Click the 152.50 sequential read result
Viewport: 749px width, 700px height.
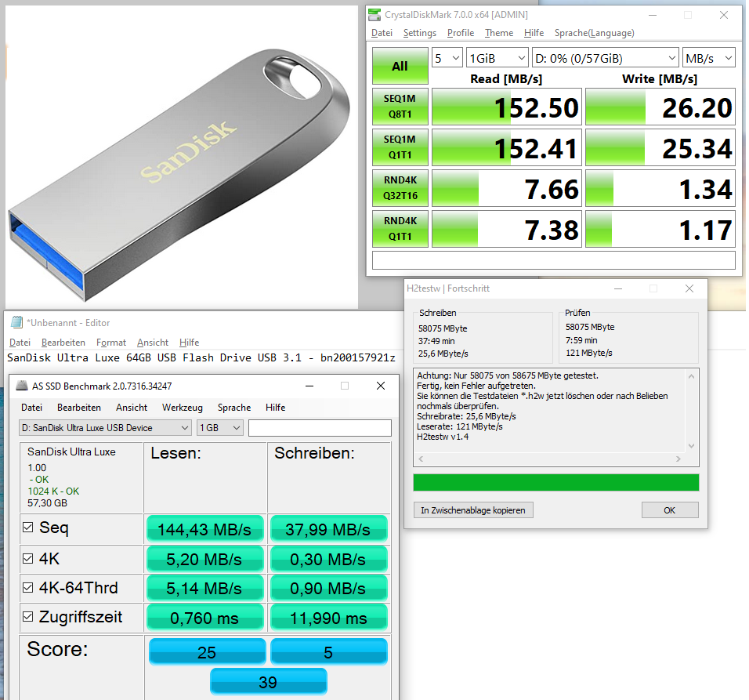coord(507,107)
